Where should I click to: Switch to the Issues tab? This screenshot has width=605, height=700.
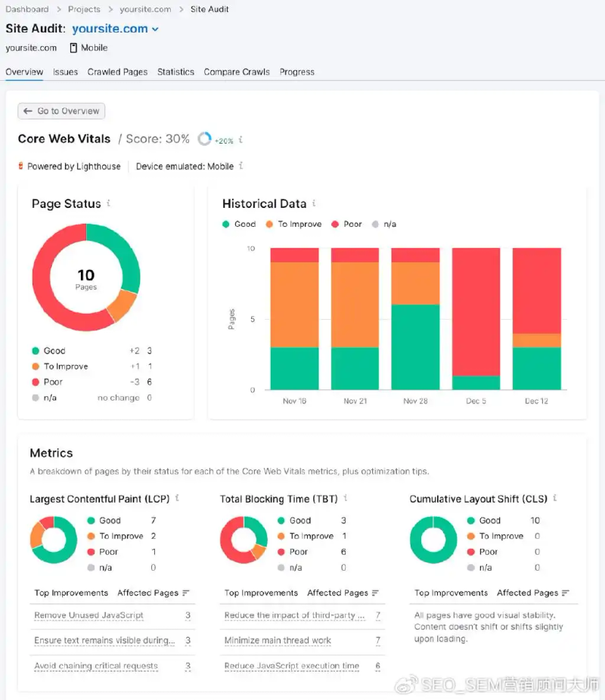click(x=65, y=72)
